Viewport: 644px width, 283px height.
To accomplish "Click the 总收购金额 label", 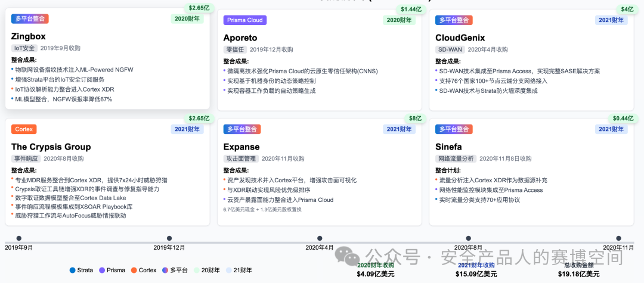I will [578, 265].
